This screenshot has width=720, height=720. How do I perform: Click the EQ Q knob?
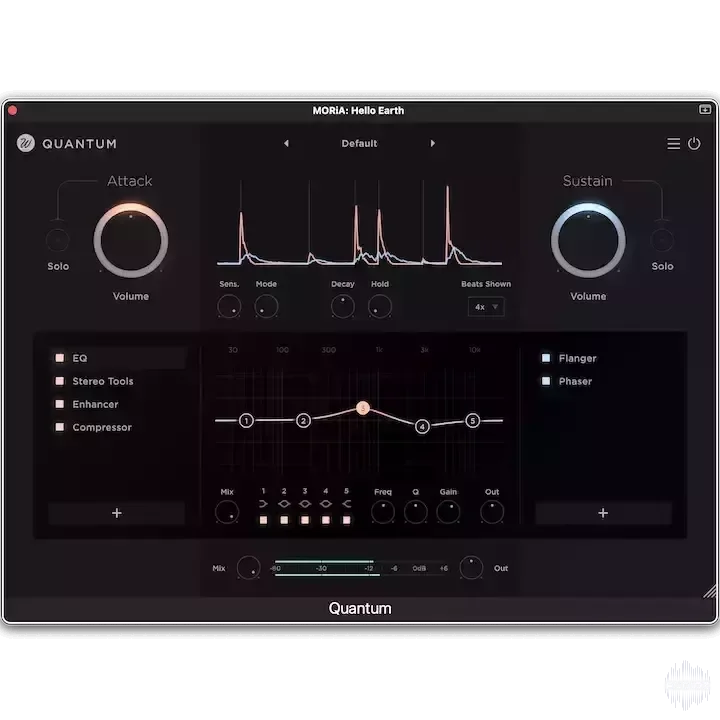point(416,512)
